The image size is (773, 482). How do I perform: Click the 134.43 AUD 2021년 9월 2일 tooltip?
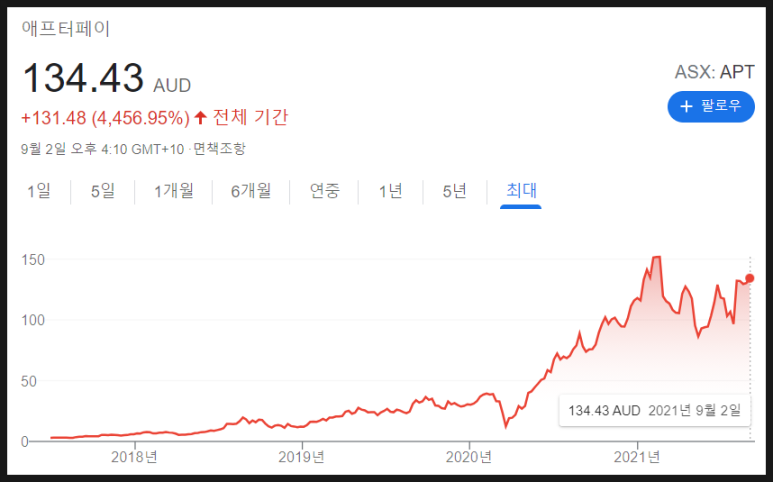coord(655,410)
